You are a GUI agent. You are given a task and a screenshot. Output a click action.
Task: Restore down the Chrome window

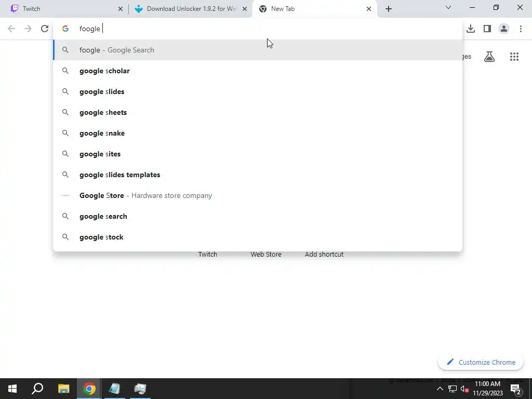[x=496, y=7]
